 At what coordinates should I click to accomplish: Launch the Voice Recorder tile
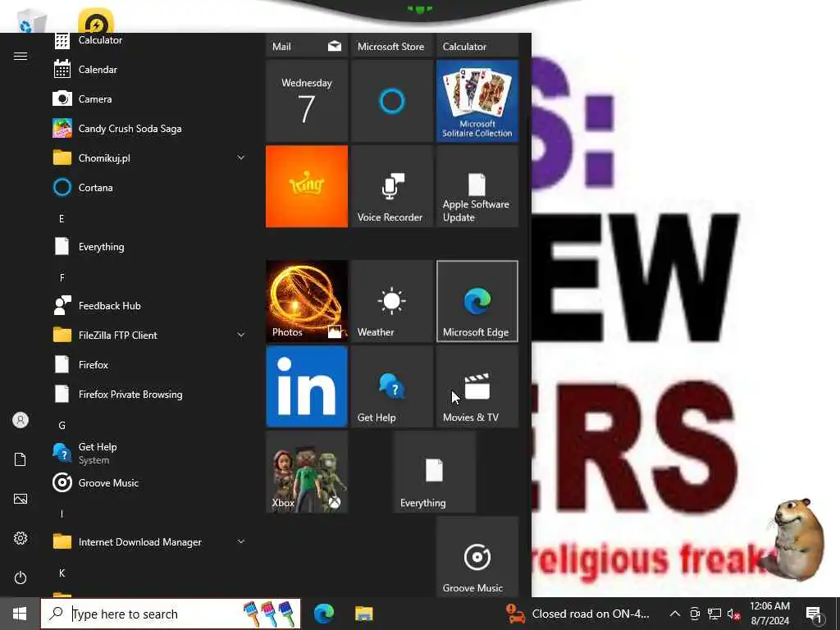[x=392, y=186]
